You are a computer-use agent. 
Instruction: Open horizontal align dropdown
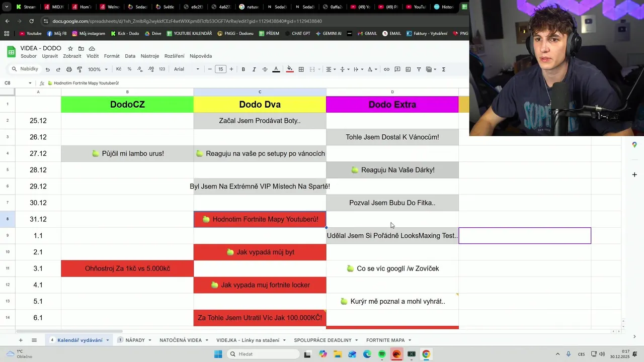point(331,69)
